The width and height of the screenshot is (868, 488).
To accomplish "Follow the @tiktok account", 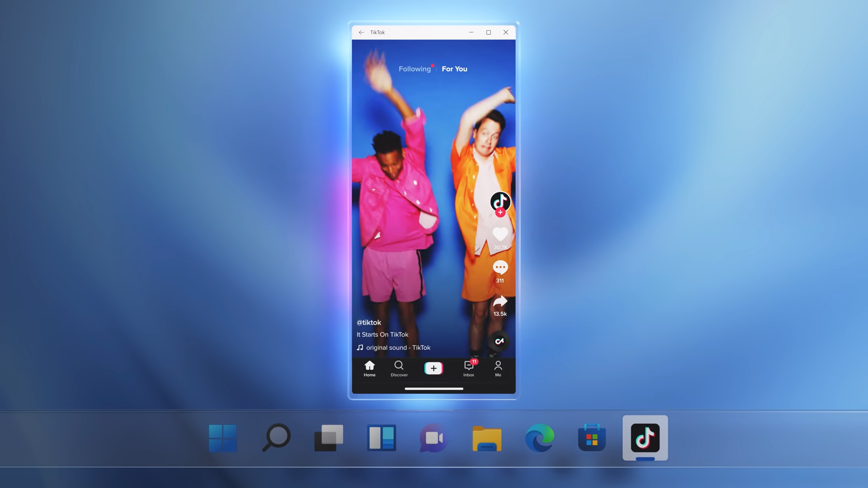I will click(x=500, y=213).
